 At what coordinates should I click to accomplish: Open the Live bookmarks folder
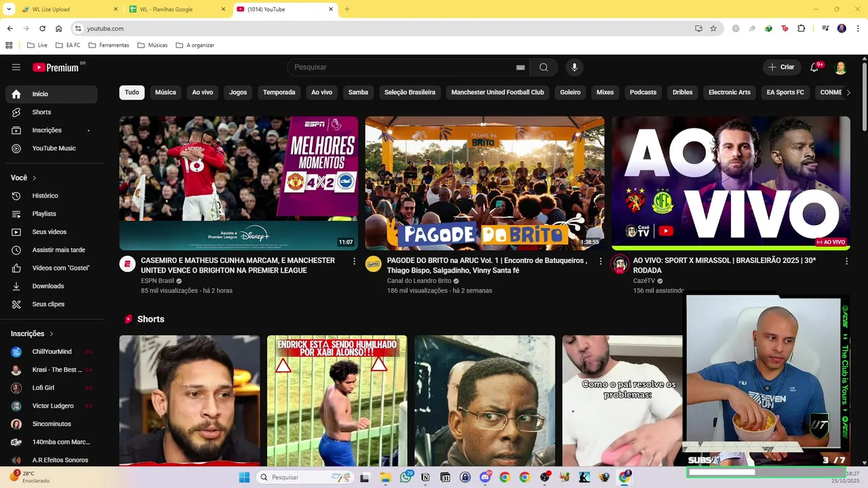[37, 45]
